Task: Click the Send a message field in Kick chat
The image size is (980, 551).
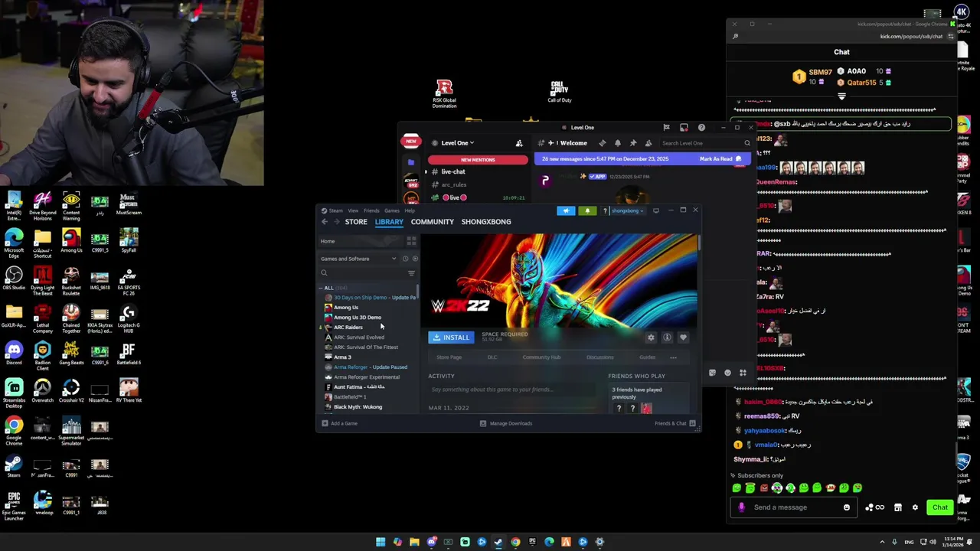Action: click(794, 507)
